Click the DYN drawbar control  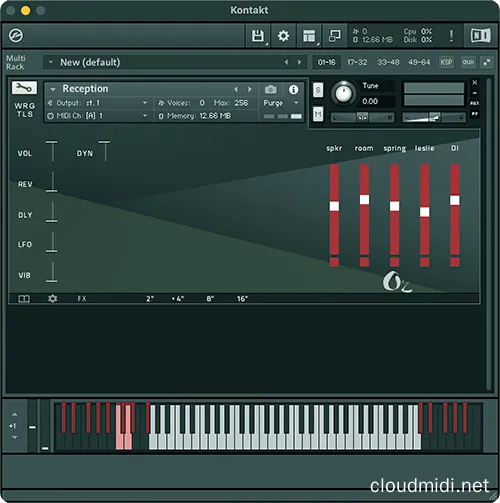105,152
